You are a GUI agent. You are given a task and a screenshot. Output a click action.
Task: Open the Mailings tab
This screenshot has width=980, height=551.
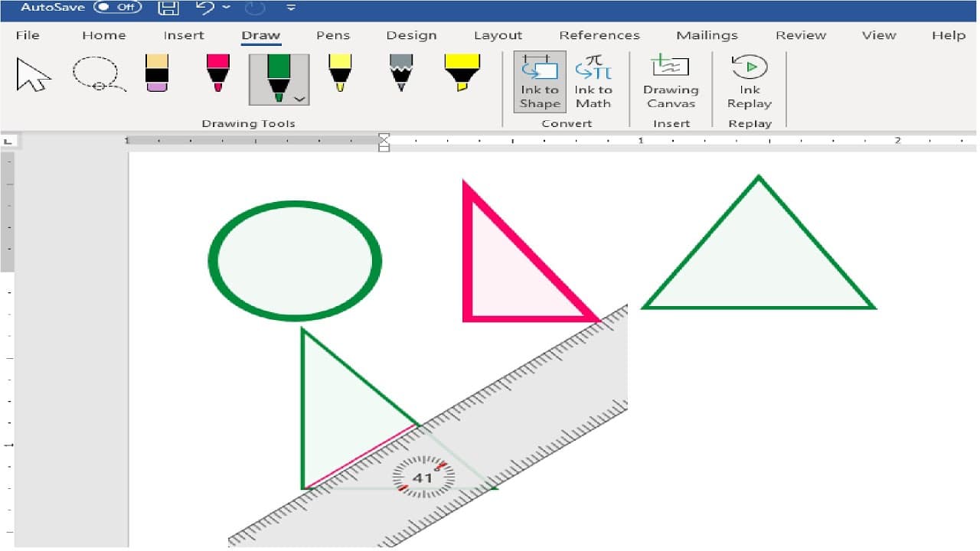click(707, 35)
